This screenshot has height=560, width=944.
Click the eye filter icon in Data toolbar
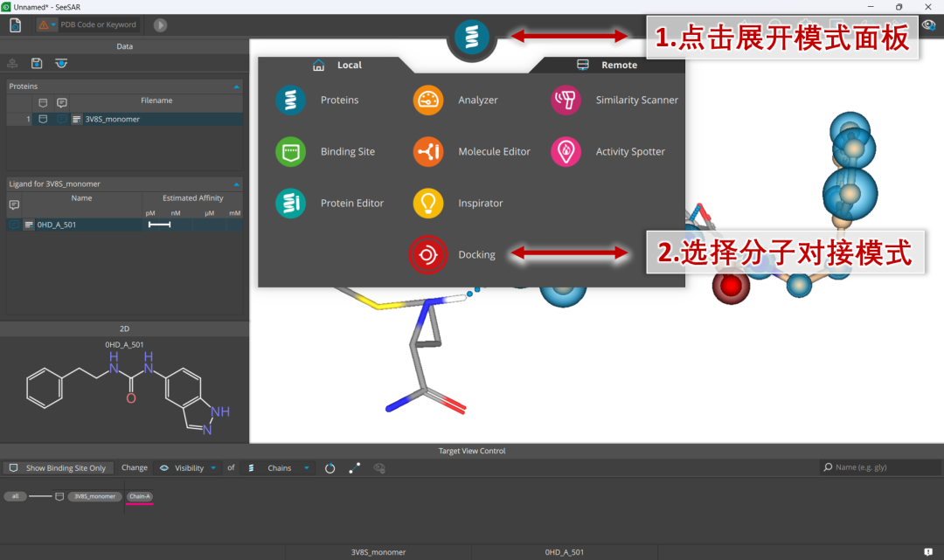coord(61,63)
